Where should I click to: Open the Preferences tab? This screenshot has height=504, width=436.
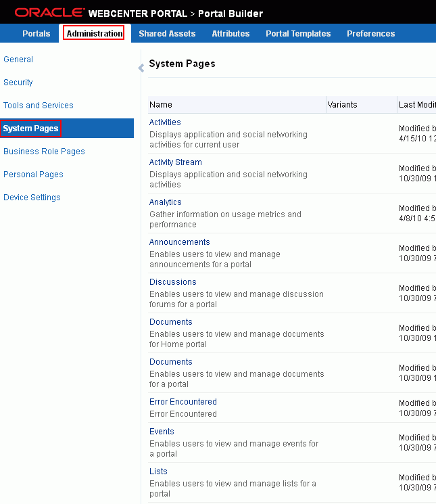pos(371,33)
